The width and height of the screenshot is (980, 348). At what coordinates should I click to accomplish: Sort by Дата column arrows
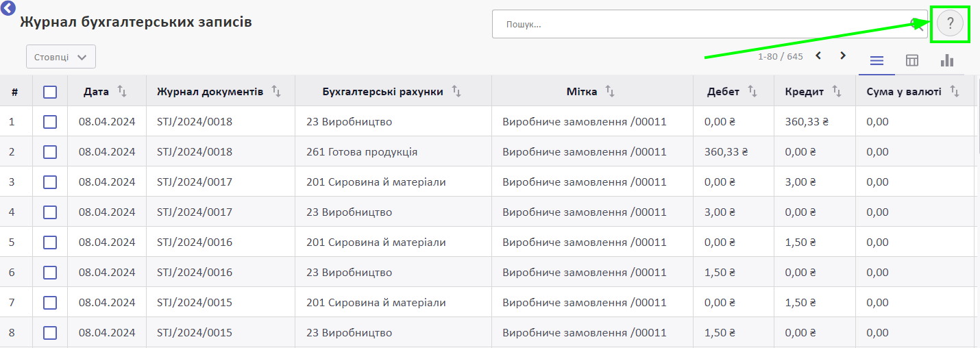[122, 91]
